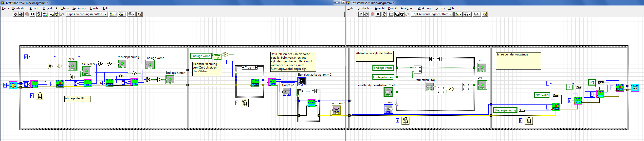The image size is (644, 141).
Task: Open the Ausführen menu in the right window
Action: pos(407,8)
